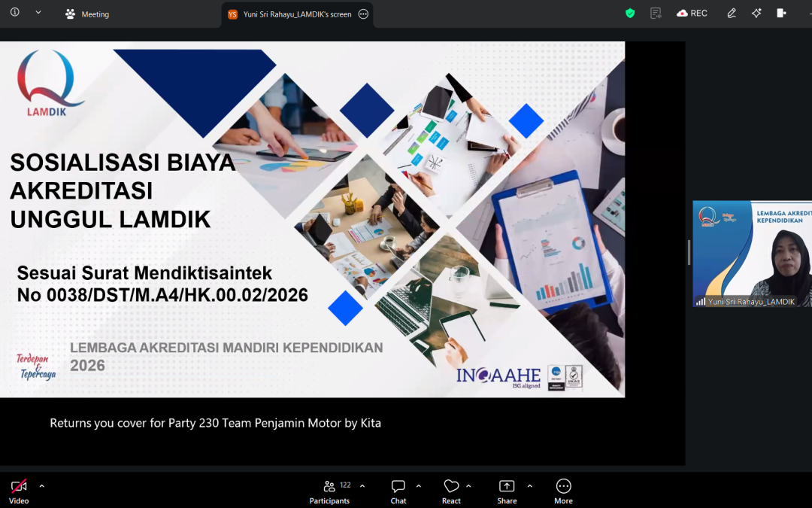Open the annotate pencil tool

(732, 14)
